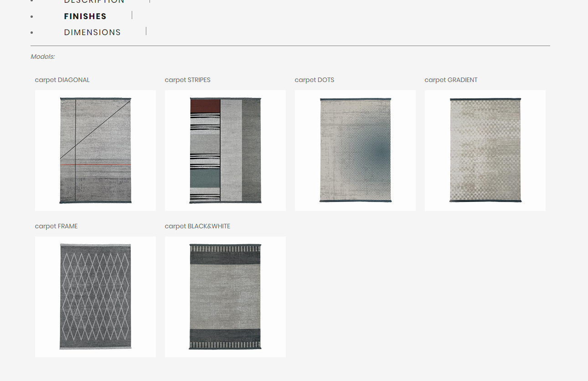This screenshot has height=381, width=588.
Task: Click the 'carpet GRADIENT' label
Action: tap(451, 80)
